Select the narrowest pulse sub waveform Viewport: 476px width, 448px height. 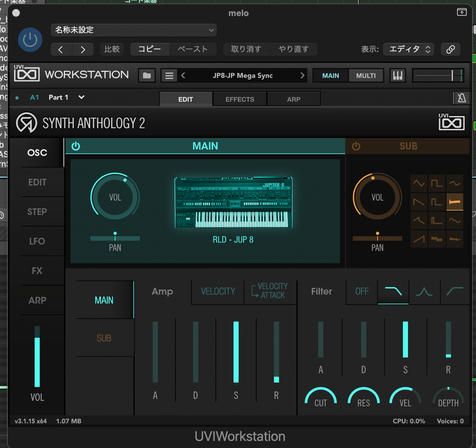(x=437, y=220)
